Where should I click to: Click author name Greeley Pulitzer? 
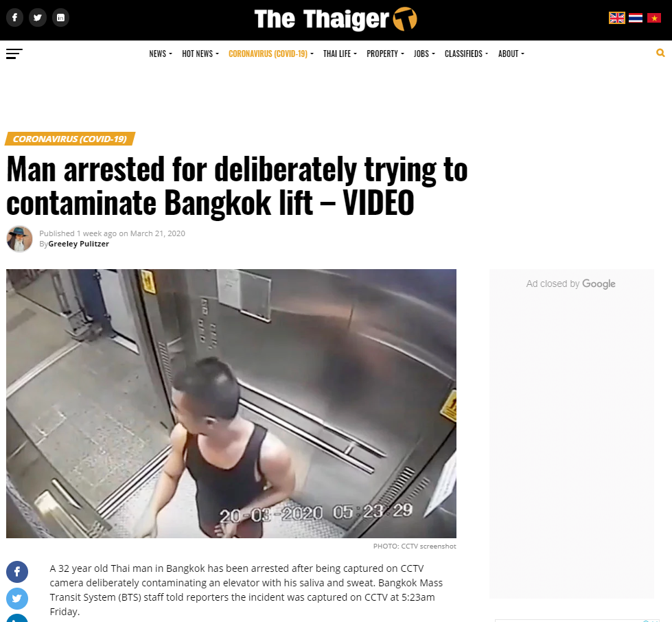pos(78,244)
